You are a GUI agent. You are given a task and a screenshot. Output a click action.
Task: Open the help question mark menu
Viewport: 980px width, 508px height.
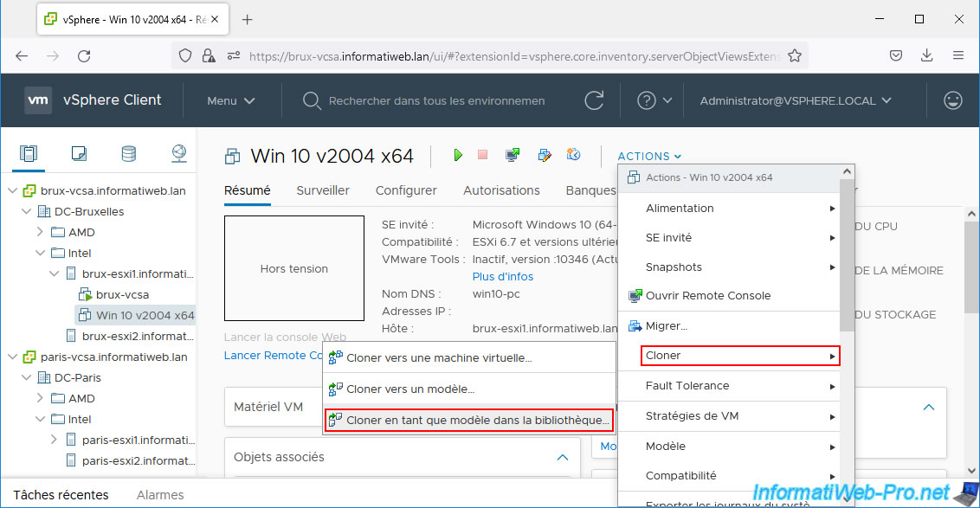[654, 100]
